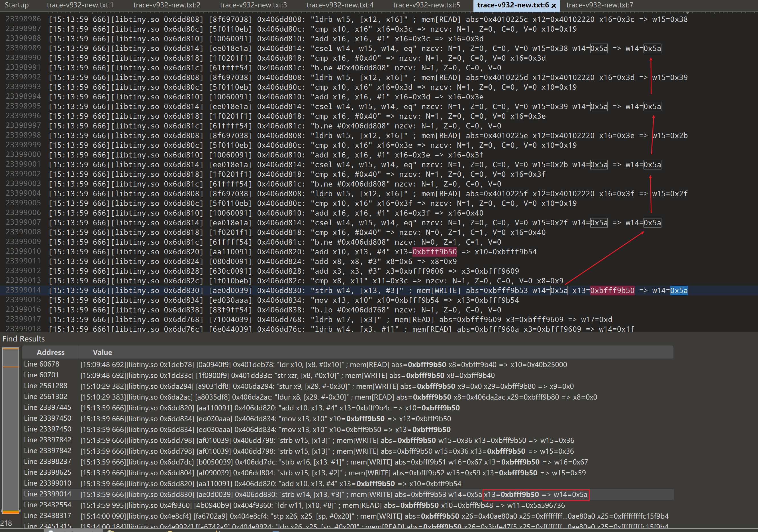Select result Line 23399014

(348, 494)
